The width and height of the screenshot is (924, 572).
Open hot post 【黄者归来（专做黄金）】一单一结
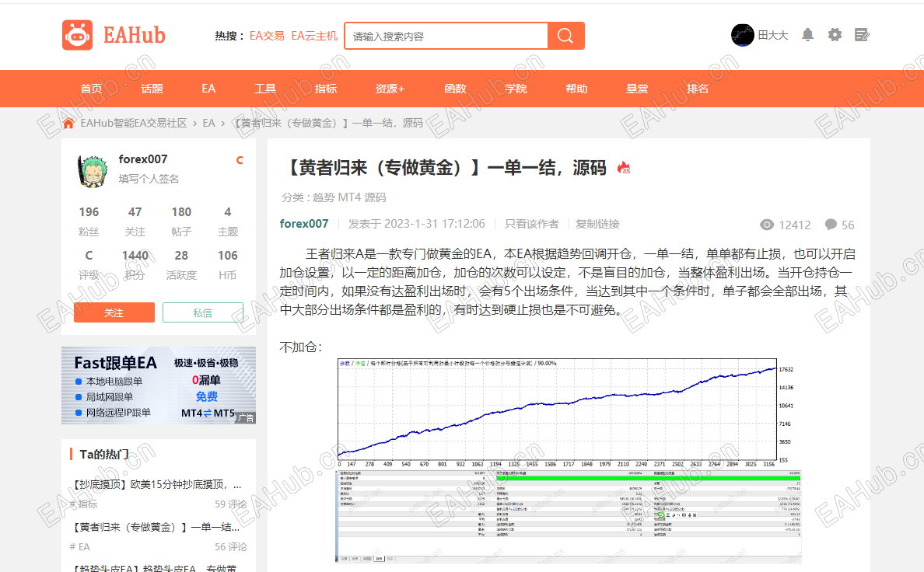[x=155, y=527]
